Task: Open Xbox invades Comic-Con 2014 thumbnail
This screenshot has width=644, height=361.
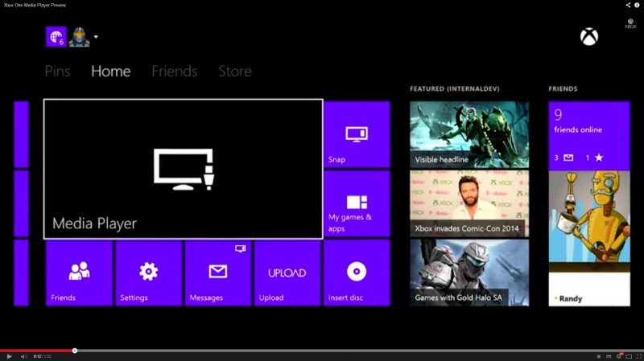Action: pyautogui.click(x=469, y=203)
